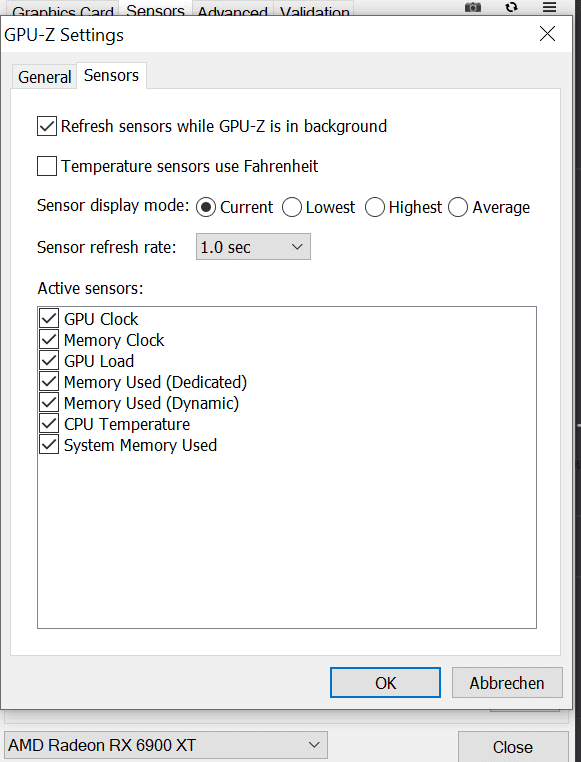Uncheck Memory Used (Dedicated) sensor

pos(49,382)
